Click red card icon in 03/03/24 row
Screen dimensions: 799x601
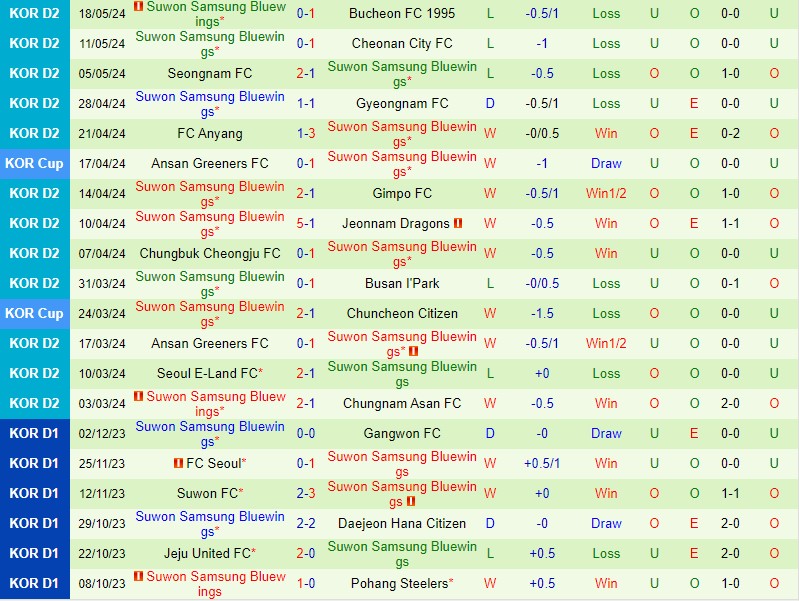tap(138, 396)
